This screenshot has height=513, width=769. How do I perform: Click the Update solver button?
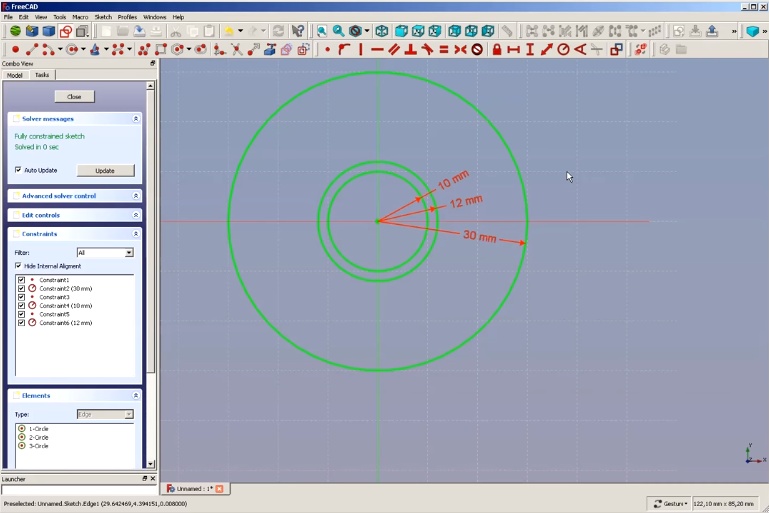tap(105, 170)
